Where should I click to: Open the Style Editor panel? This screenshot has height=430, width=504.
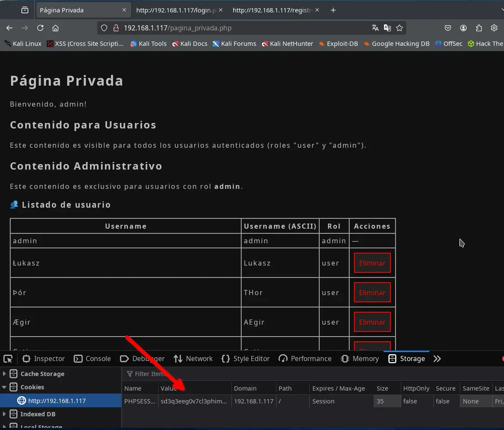click(246, 359)
